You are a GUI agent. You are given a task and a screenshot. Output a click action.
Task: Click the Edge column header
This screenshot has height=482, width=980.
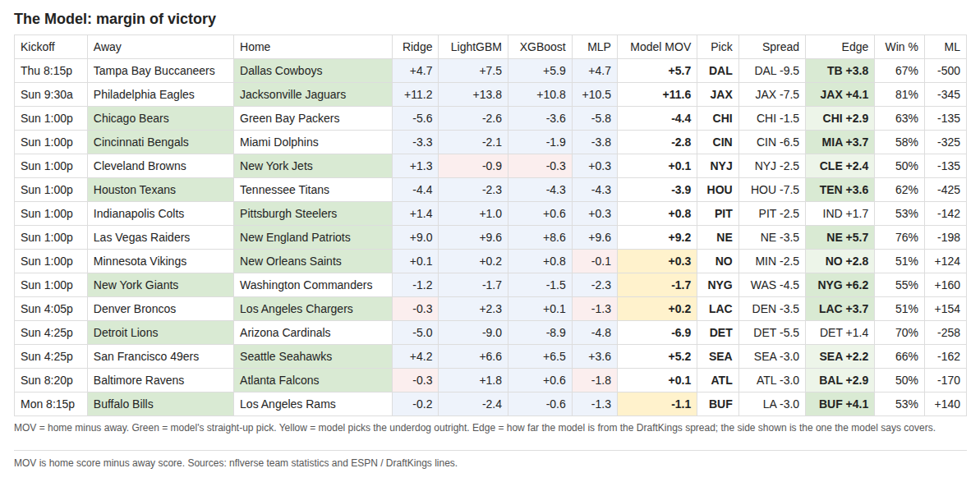click(840, 47)
